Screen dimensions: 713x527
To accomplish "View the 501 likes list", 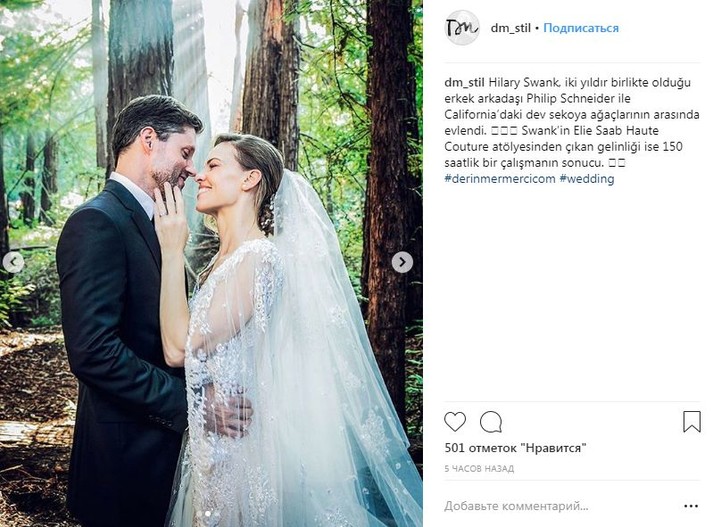I will (x=515, y=448).
